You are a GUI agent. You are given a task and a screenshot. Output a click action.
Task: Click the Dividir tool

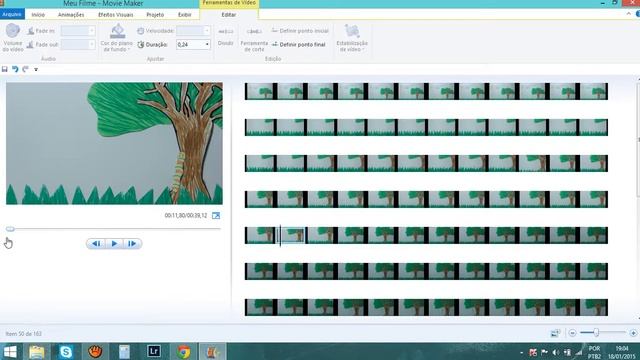pos(225,37)
